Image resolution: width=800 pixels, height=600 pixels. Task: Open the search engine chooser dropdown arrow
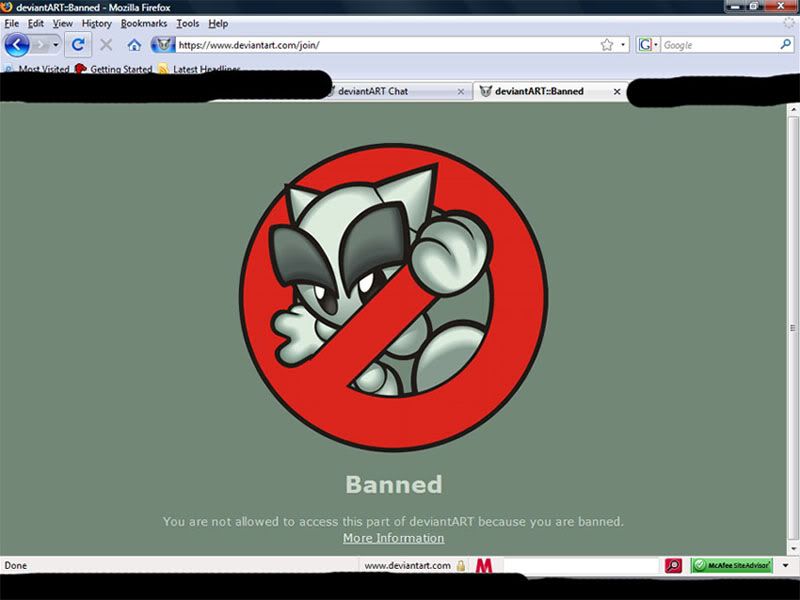pyautogui.click(x=656, y=45)
